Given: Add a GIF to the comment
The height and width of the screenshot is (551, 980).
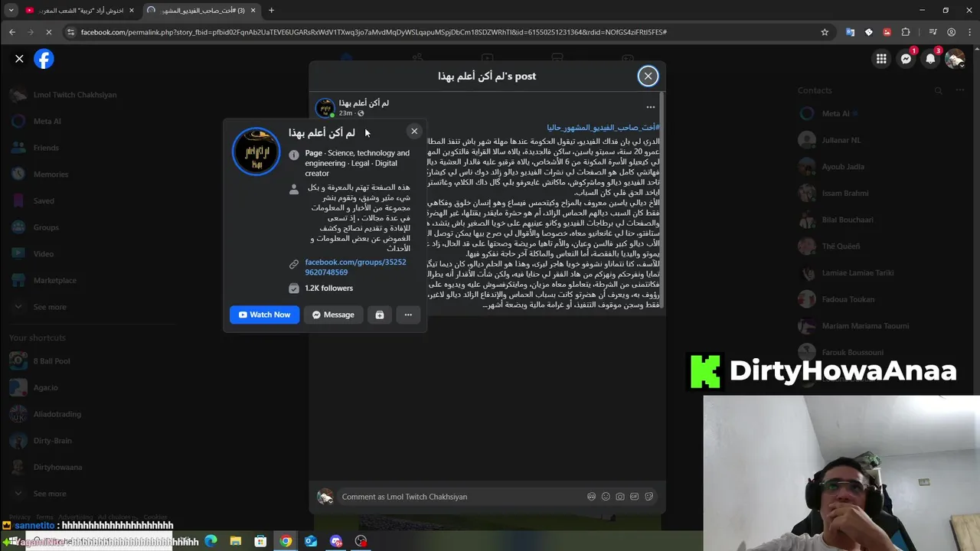Looking at the screenshot, I should (635, 497).
